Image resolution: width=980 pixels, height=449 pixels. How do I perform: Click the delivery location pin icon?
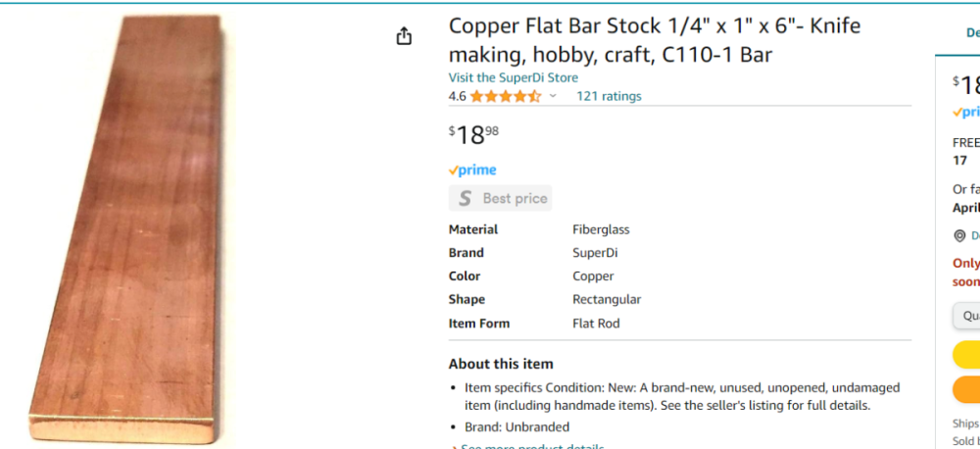pyautogui.click(x=959, y=235)
